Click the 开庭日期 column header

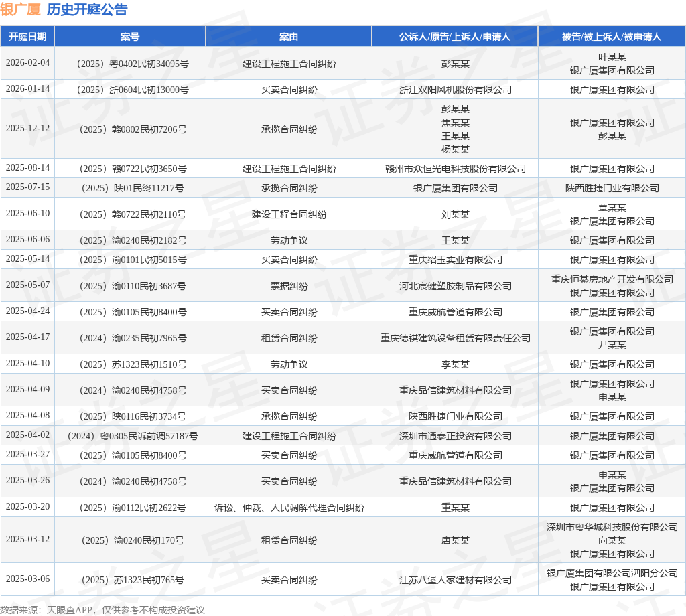click(27, 37)
